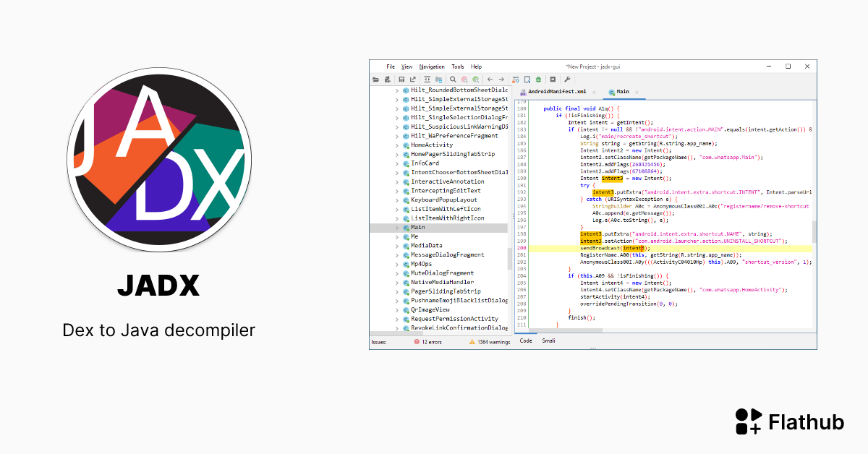The width and height of the screenshot is (868, 454).
Task: Expand the Hilt_WaPreferenceFragment node
Action: pyautogui.click(x=397, y=136)
